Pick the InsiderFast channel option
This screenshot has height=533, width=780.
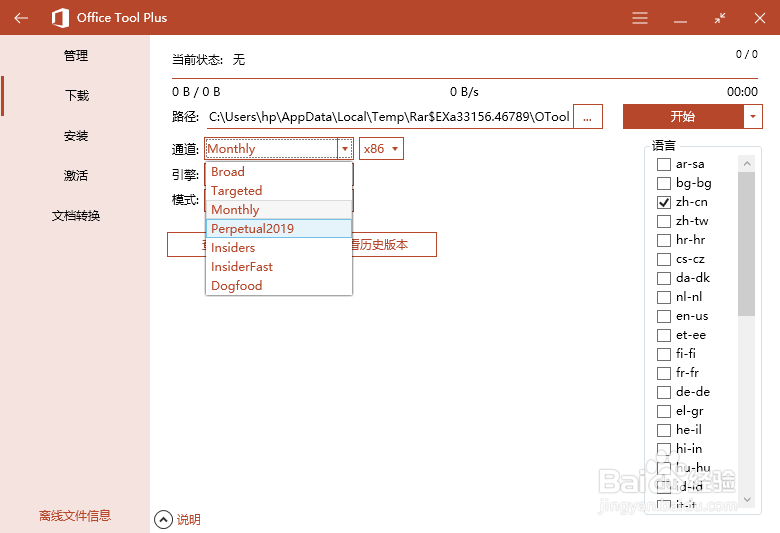coord(279,267)
